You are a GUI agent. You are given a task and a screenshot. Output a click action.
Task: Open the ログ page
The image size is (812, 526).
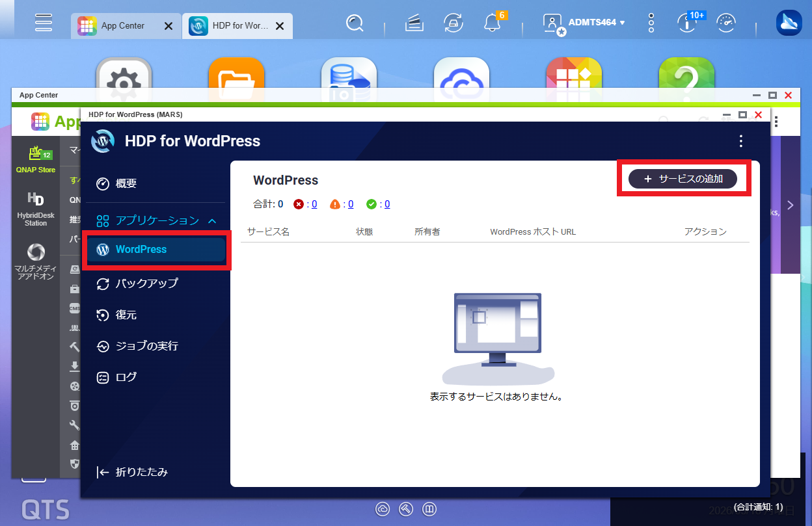point(116,377)
